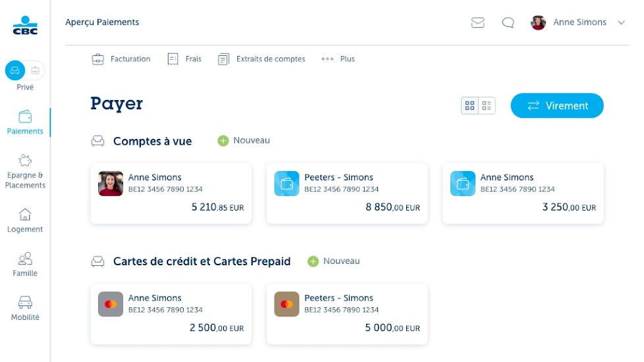The width and height of the screenshot is (644, 362).
Task: Open the chat bubble icon
Action: tap(508, 22)
